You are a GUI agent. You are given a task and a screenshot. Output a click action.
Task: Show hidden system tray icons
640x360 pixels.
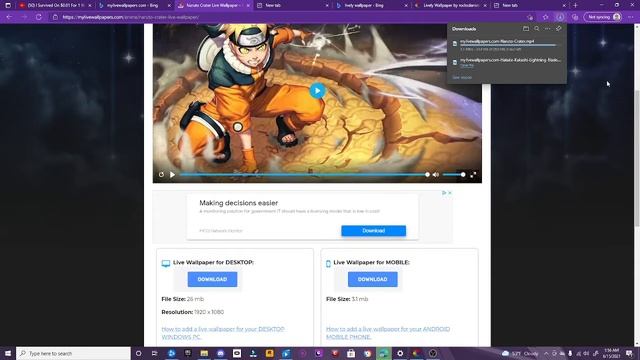[x=546, y=353]
